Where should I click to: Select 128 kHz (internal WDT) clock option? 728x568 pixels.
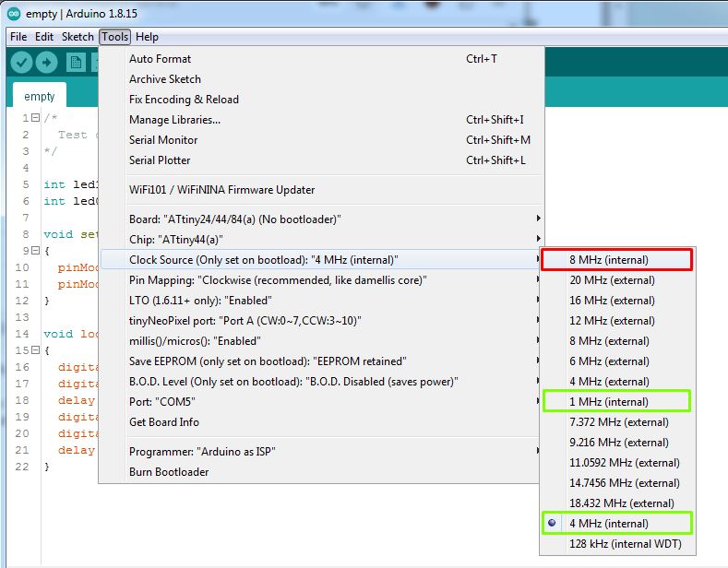[617, 544]
